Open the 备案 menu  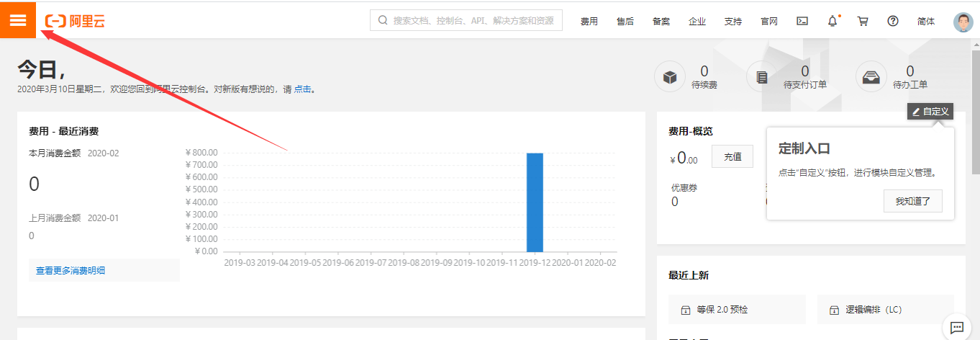point(661,22)
